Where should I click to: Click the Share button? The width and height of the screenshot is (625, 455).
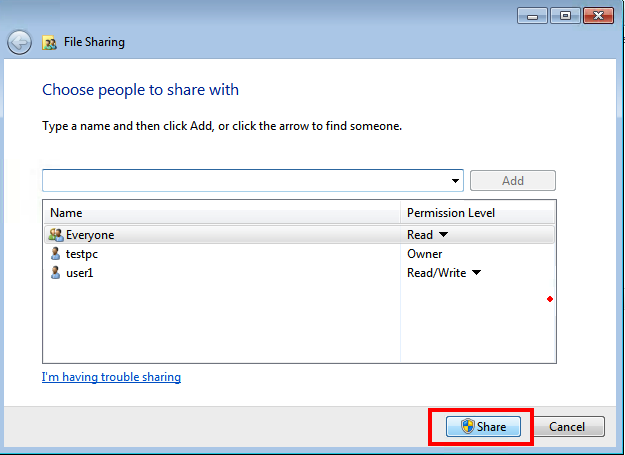(x=483, y=426)
